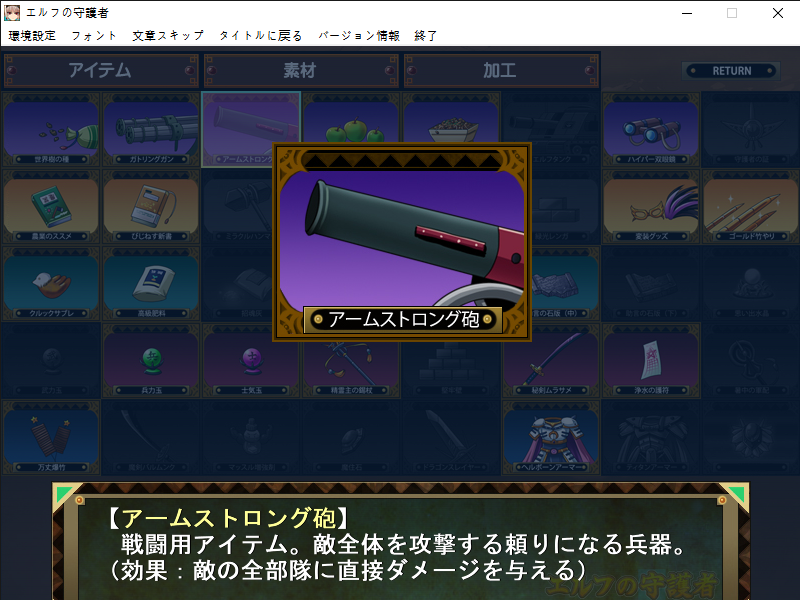This screenshot has width=800, height=600.
Task: Click the RETURN button
Action: [731, 71]
